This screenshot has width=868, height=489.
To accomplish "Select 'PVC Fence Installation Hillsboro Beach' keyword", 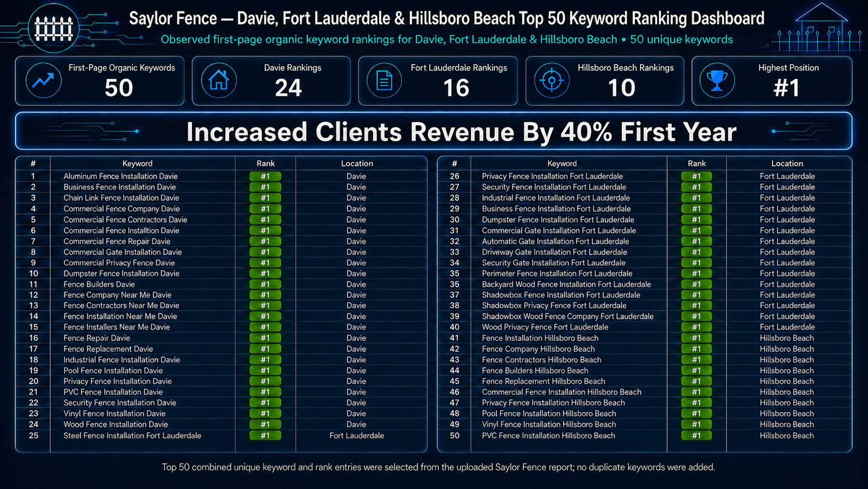I will (x=548, y=435).
